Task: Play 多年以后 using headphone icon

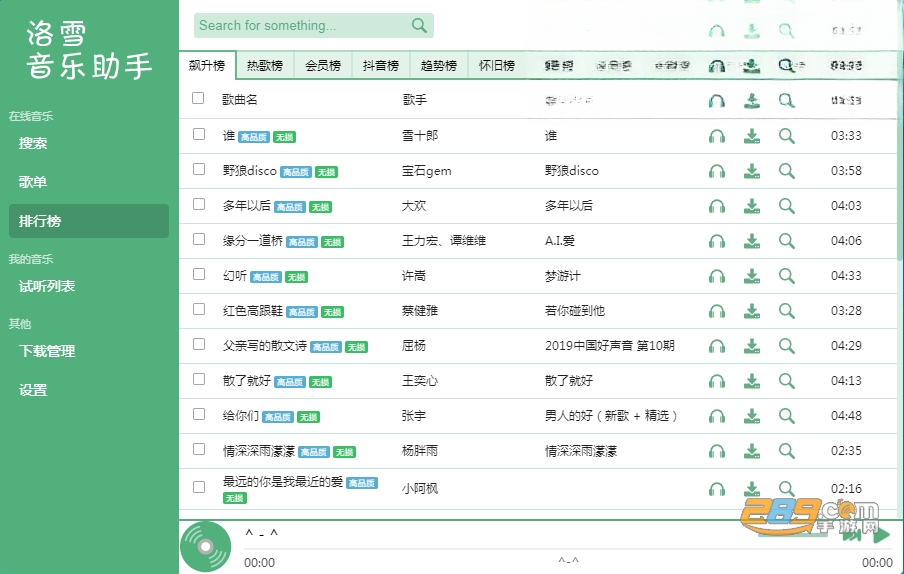Action: point(717,206)
